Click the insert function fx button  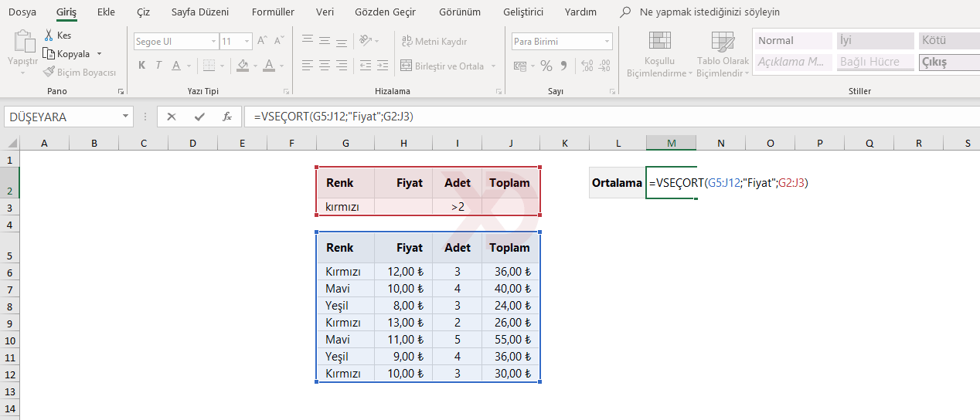pos(227,117)
